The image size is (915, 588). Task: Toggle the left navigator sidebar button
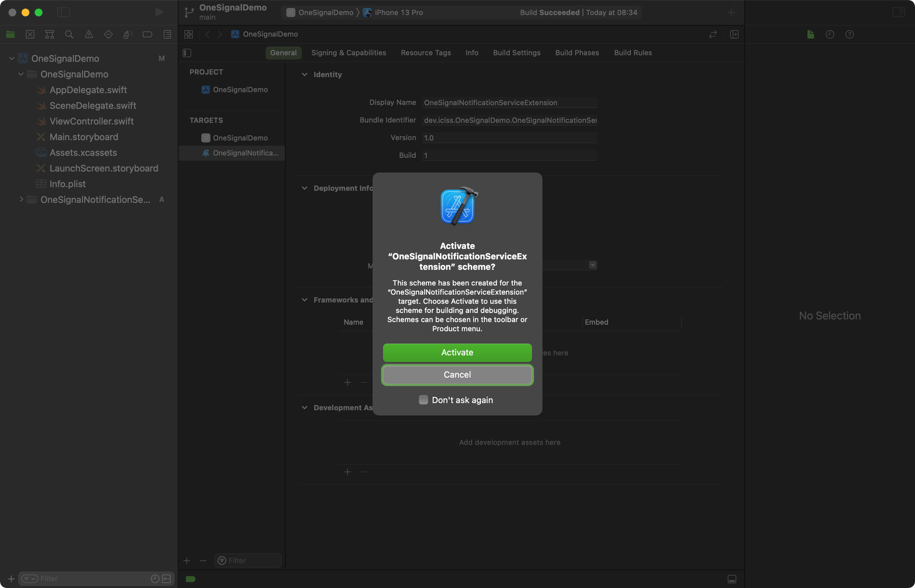pos(63,12)
